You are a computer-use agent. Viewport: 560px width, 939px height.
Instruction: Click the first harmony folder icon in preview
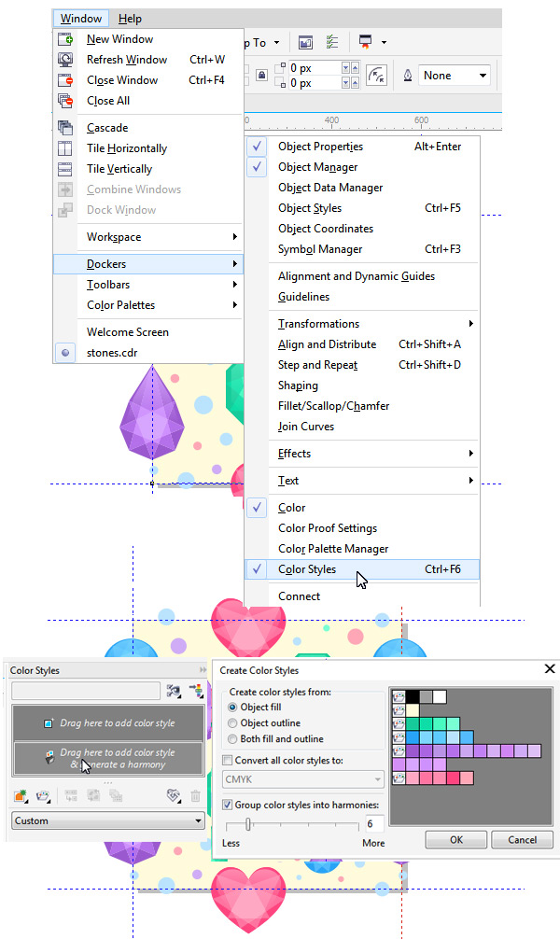[x=399, y=697]
